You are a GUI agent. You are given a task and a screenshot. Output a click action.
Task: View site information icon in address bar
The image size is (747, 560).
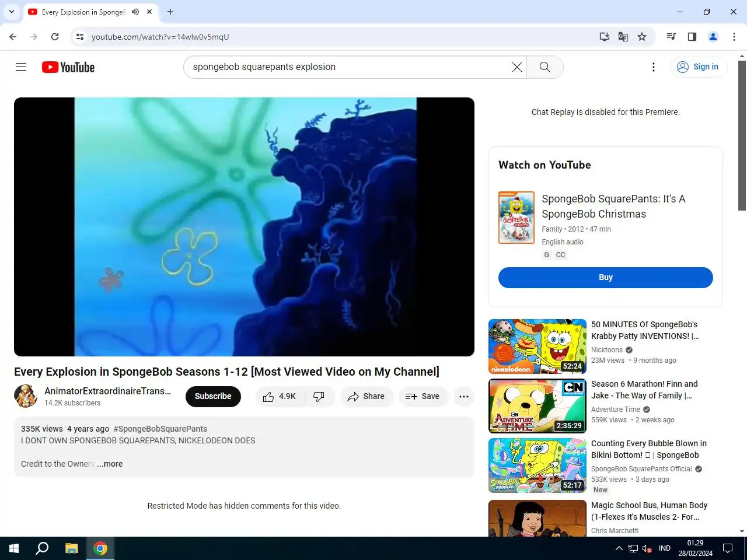coord(80,37)
